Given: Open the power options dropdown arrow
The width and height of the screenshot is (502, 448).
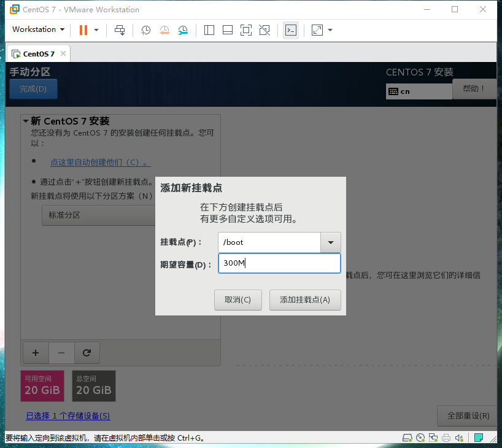Looking at the screenshot, I should [x=96, y=30].
